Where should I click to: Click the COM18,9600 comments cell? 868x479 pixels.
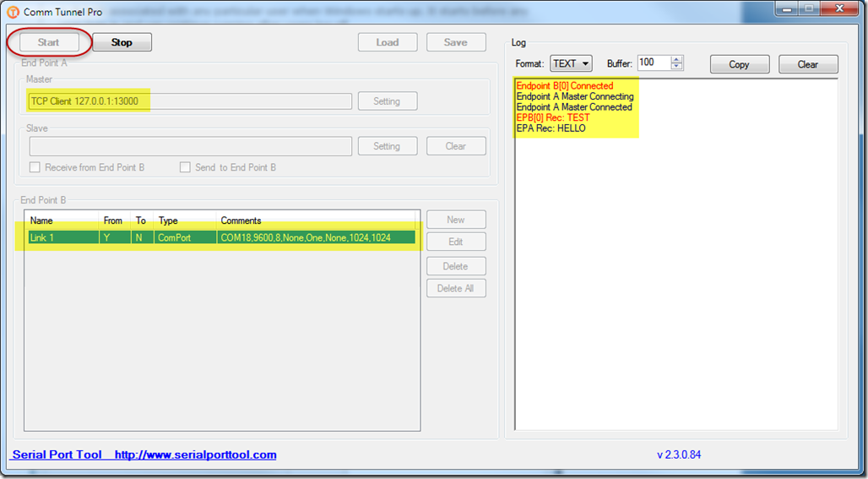[316, 237]
